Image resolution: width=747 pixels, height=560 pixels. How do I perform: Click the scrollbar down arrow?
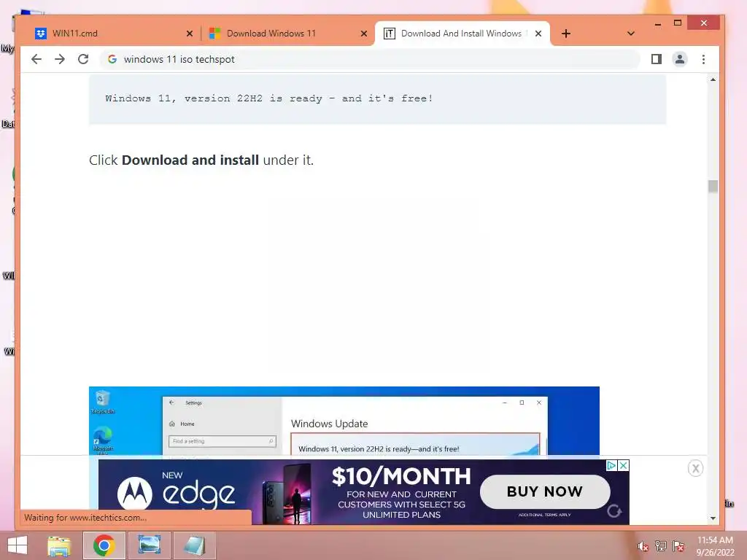(x=713, y=518)
